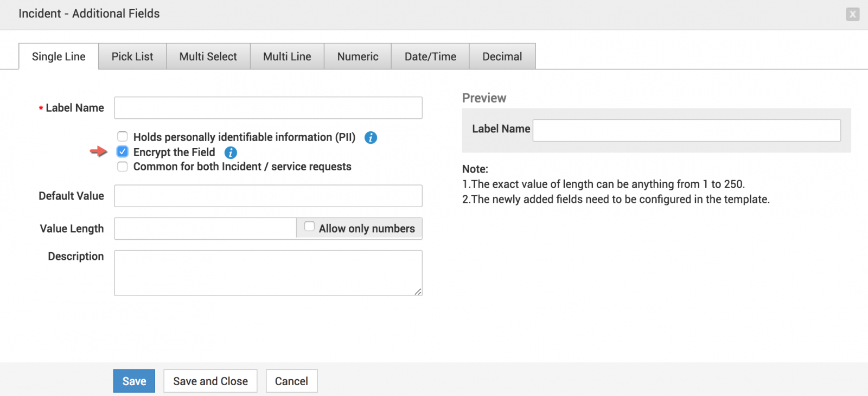Tick the Allow only numbers checkbox
This screenshot has height=396, width=868.
pos(309,227)
